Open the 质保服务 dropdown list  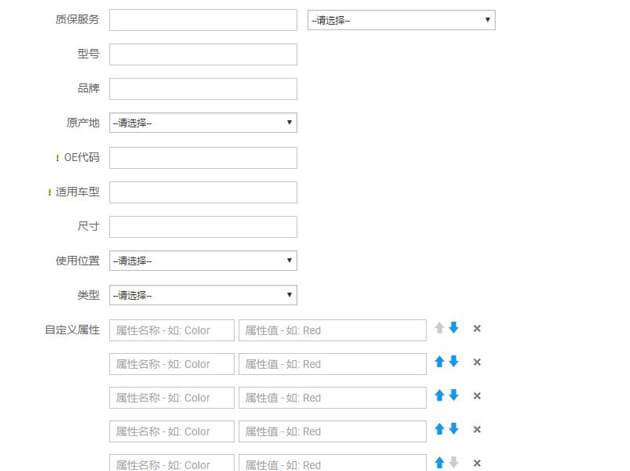tap(400, 20)
